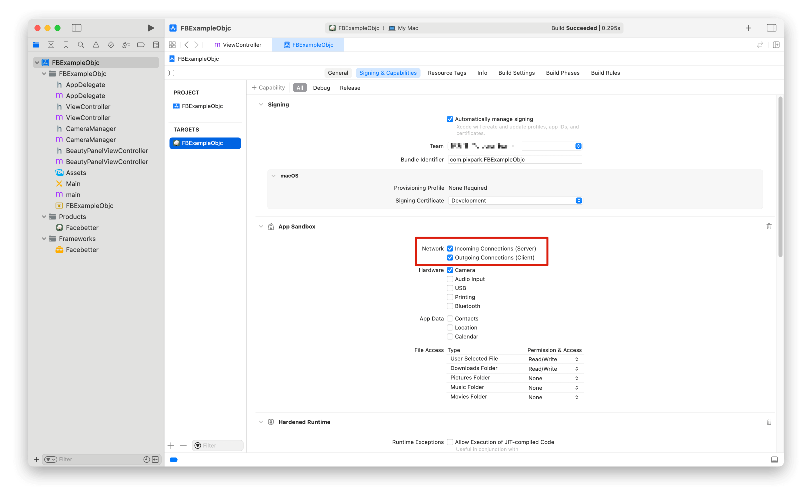Collapse the Frameworks group in the navigator
This screenshot has width=812, height=504.
point(44,239)
